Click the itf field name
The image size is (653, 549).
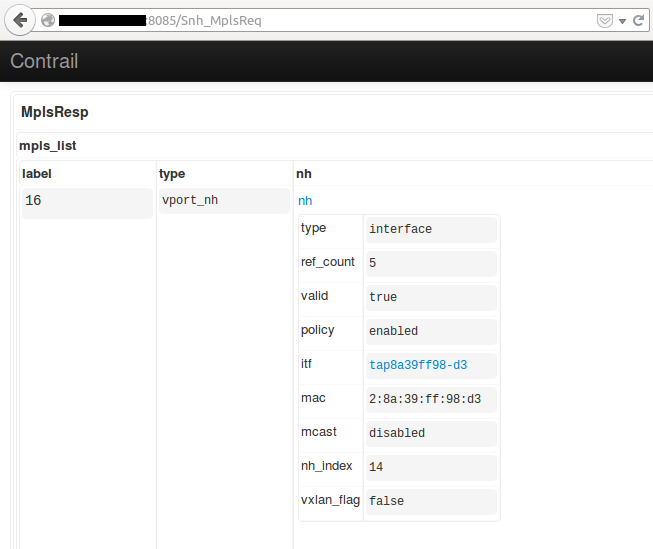coord(306,364)
